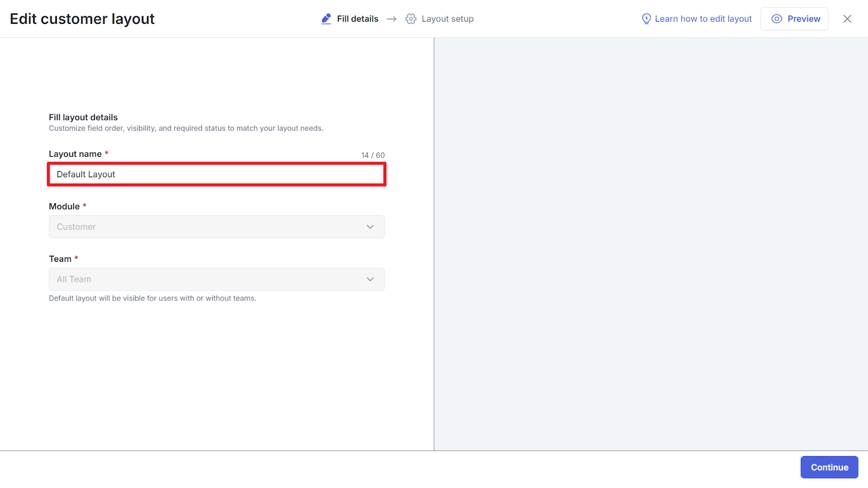
Task: Open Learn how to edit layout link
Action: click(x=703, y=19)
